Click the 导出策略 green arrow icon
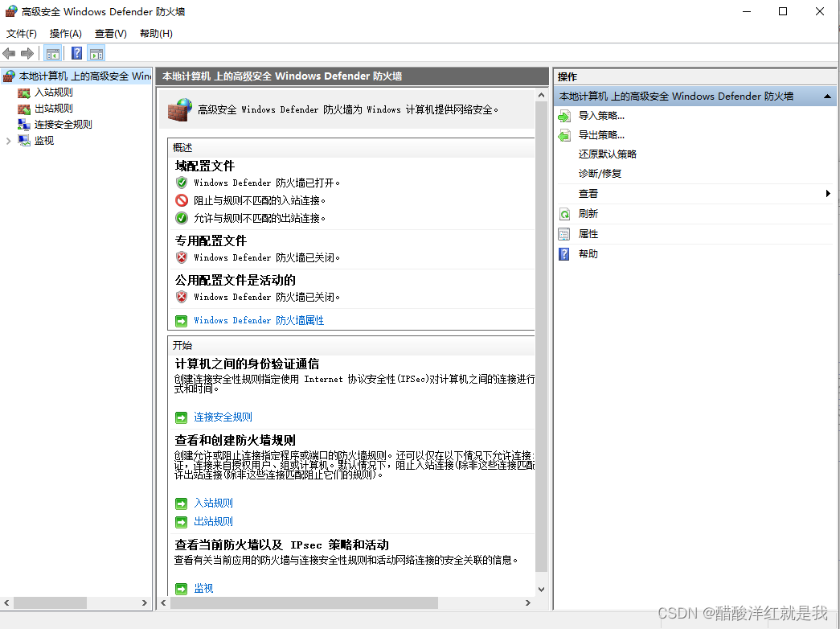Image resolution: width=840 pixels, height=629 pixels. [564, 135]
